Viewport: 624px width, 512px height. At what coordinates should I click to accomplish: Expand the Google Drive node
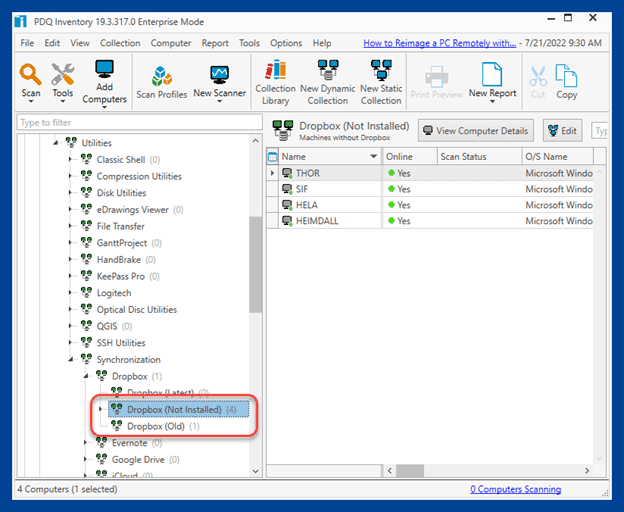click(x=85, y=459)
